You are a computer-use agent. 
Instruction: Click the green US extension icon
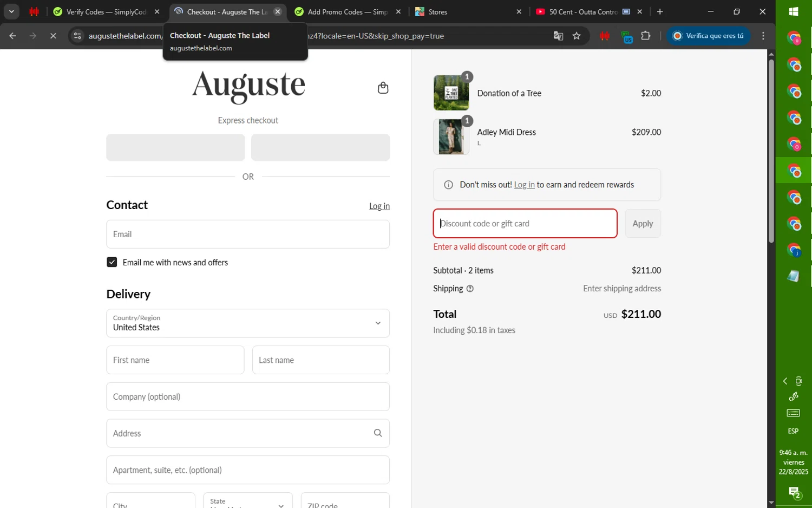(626, 37)
